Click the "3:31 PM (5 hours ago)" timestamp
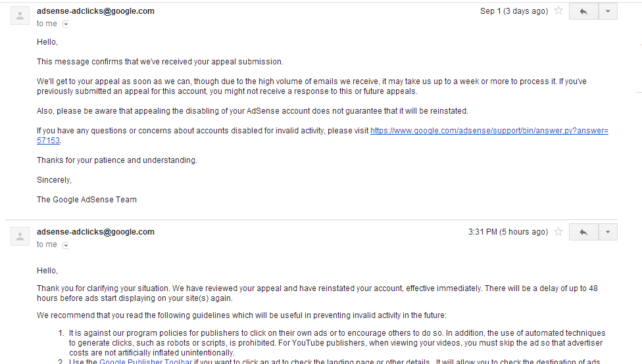Screen dimensions: 642x364 508,232
